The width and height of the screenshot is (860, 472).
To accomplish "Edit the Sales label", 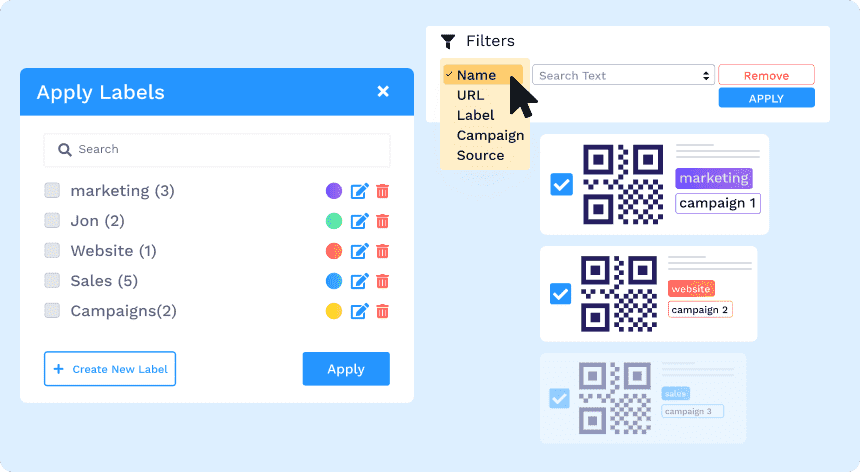I will [359, 281].
